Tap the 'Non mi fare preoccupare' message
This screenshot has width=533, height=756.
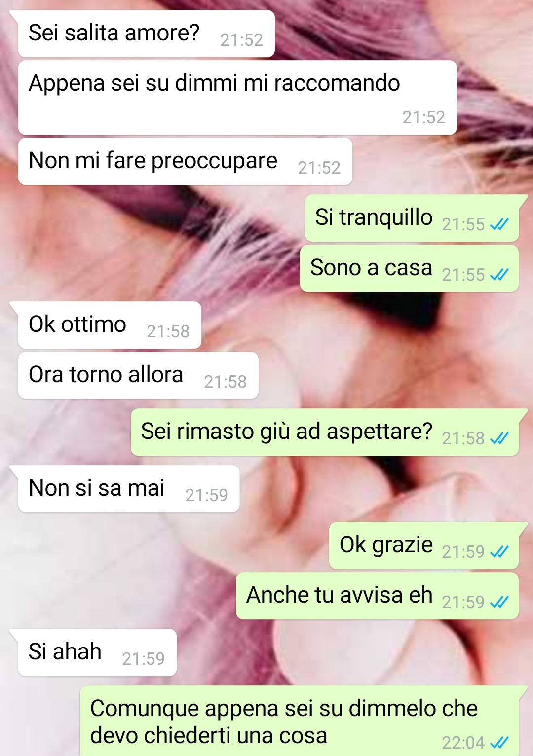coord(185,161)
